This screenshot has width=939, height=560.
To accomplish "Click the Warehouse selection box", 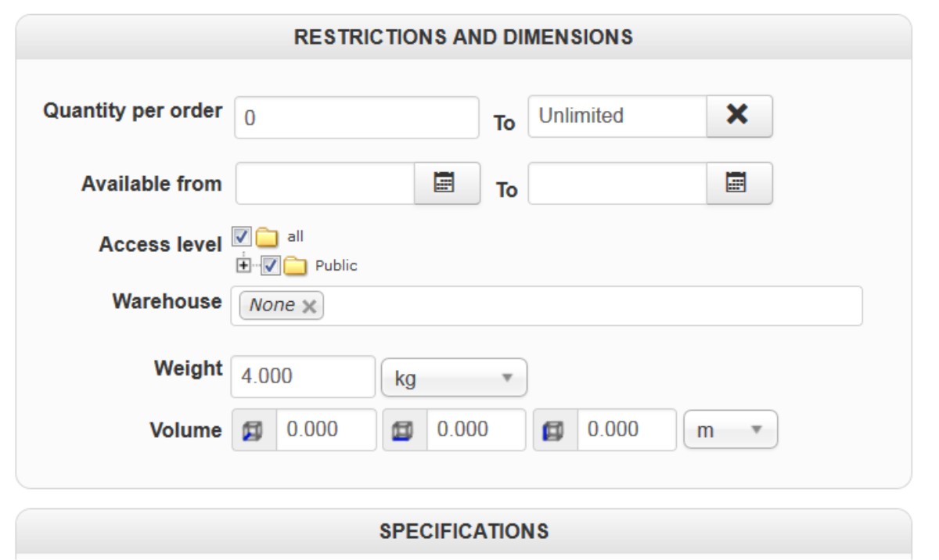I will coord(587,306).
